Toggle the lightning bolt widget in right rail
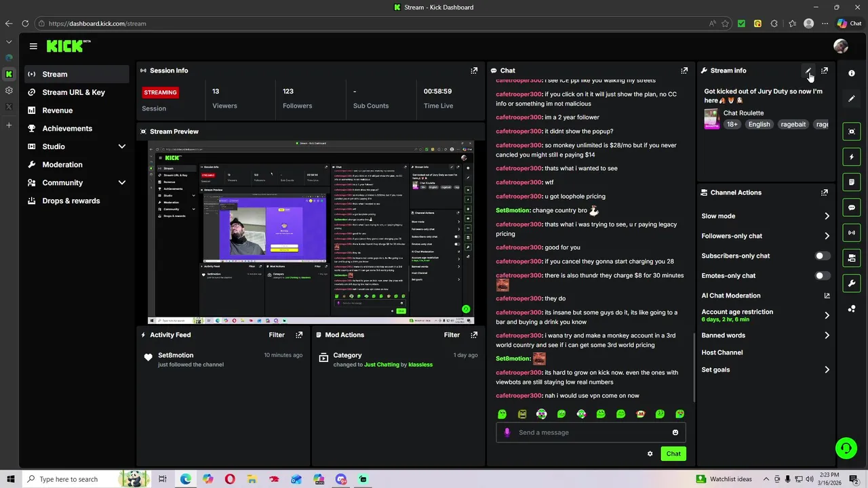The height and width of the screenshot is (488, 868). point(852,157)
